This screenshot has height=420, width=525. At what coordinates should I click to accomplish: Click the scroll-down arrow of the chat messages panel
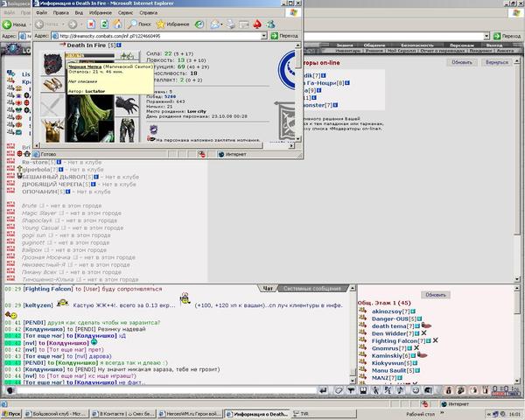pyautogui.click(x=353, y=381)
